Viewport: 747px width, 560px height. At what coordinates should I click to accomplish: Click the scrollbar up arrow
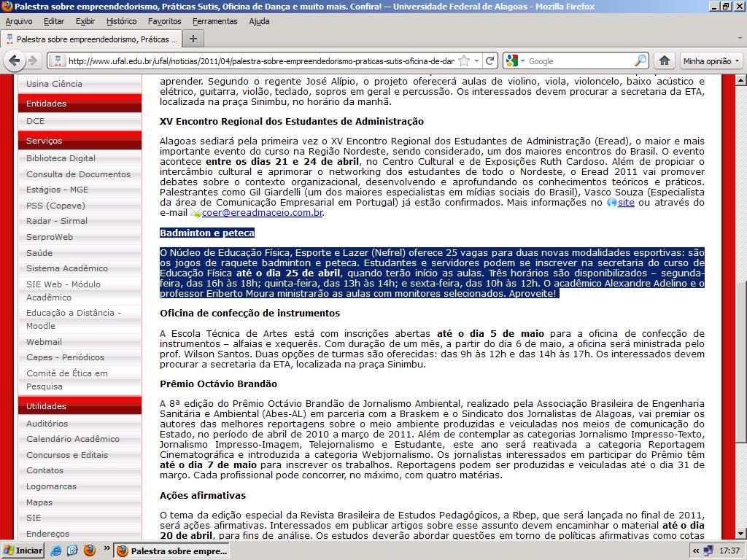tap(741, 80)
